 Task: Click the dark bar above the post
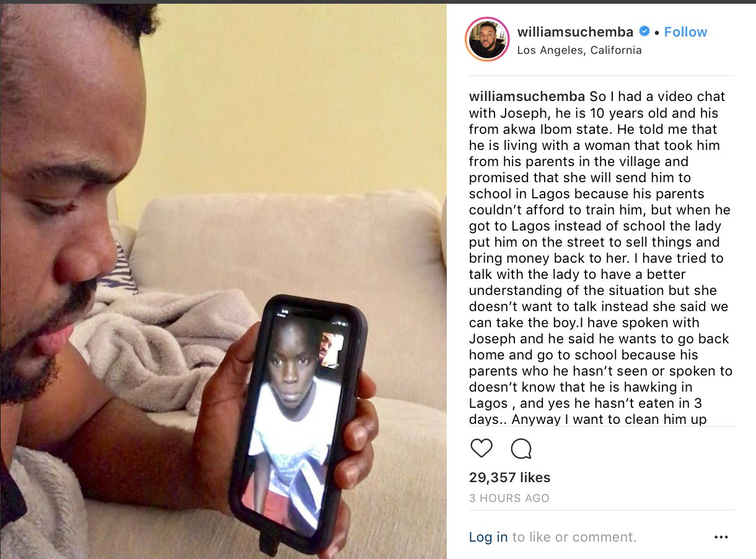coord(378,2)
